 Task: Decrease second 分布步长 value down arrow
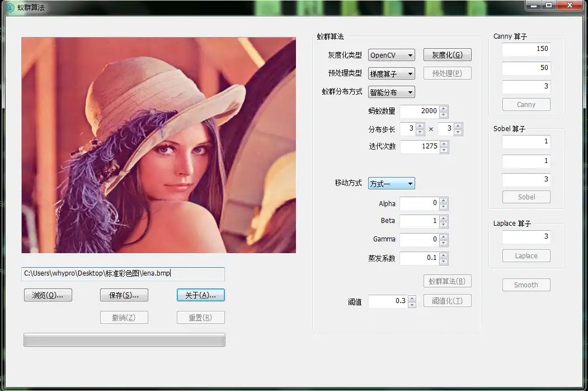[458, 132]
